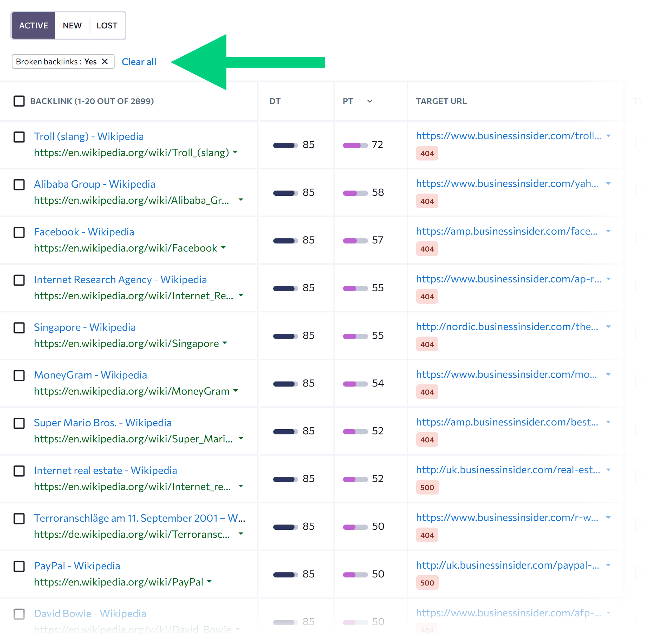Open Internet Research Agency - Wikipedia link

pyautogui.click(x=120, y=280)
